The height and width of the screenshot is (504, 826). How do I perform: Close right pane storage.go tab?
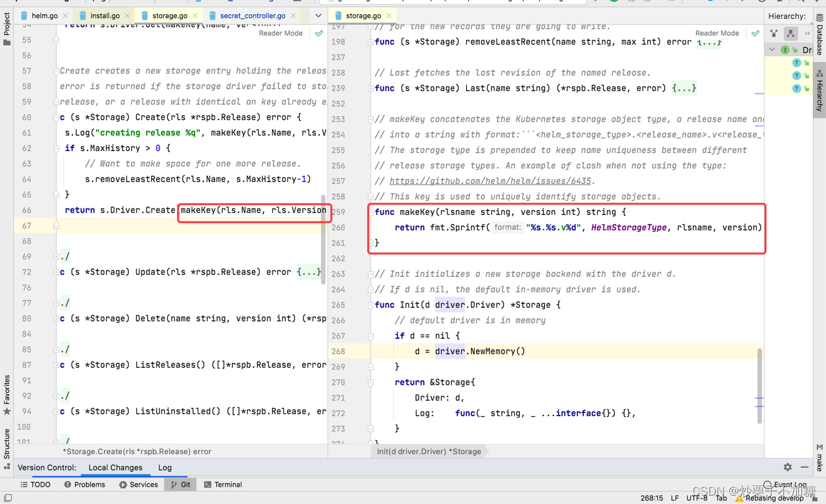(x=389, y=15)
